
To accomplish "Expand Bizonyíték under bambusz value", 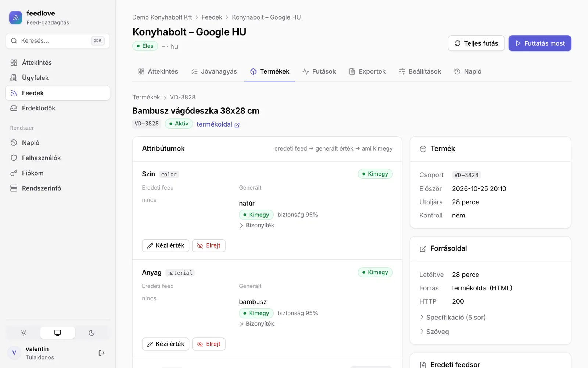I will tap(257, 324).
